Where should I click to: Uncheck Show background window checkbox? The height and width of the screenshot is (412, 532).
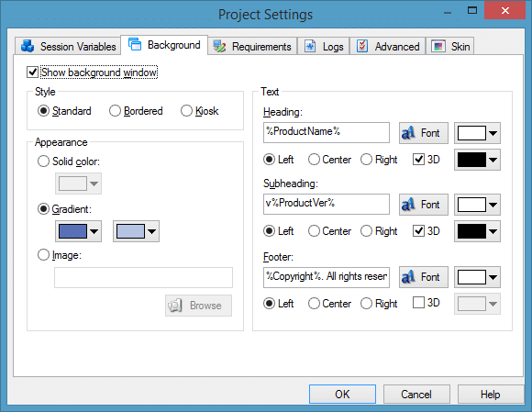point(32,72)
